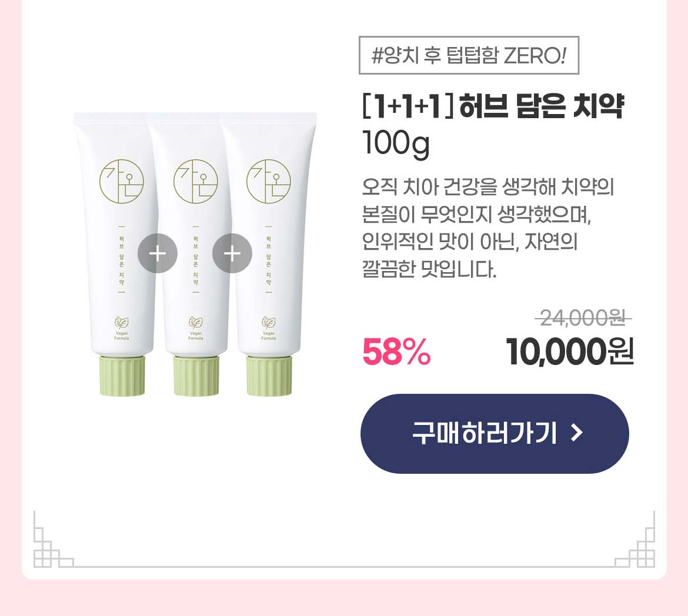Viewport: 688px width, 616px height.
Task: Click the second gray plus icon between tubes
Action: pyautogui.click(x=232, y=253)
